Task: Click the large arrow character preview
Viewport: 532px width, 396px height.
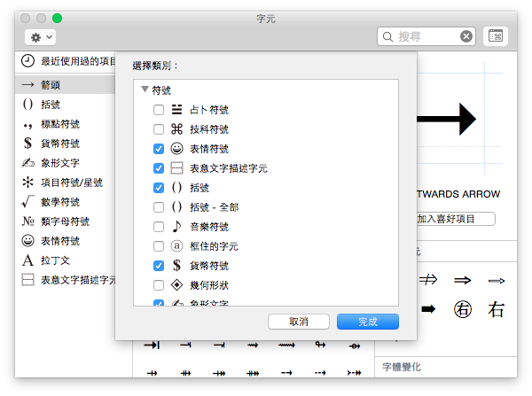Action: pos(447,119)
